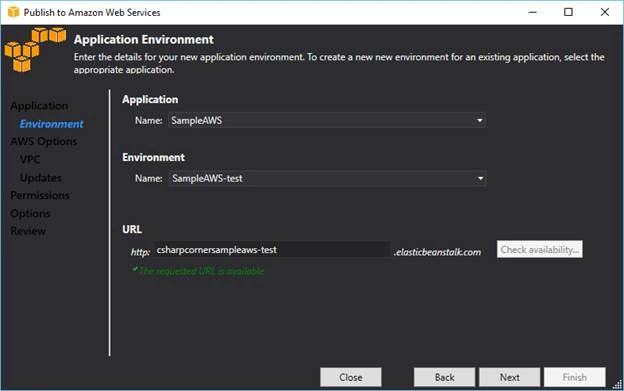624x391 pixels.
Task: Go to the Updates step
Action: (41, 178)
